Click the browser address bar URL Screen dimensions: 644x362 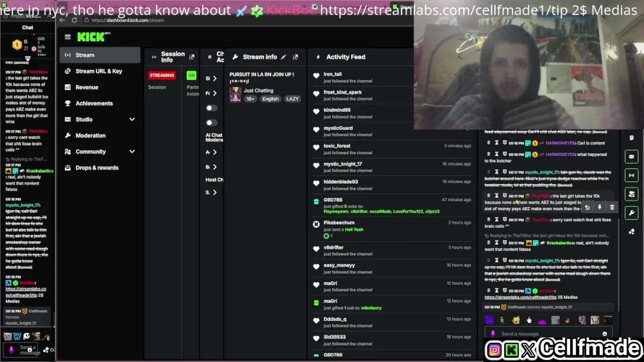128,20
